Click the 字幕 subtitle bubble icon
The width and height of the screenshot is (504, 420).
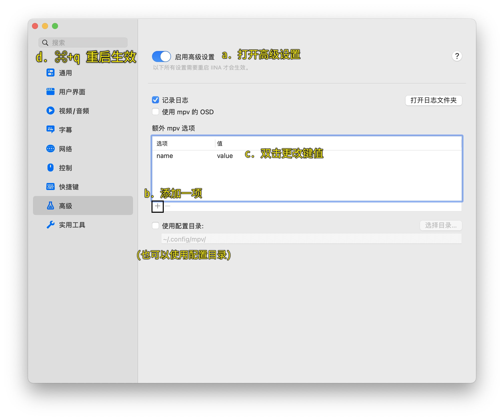(x=50, y=129)
